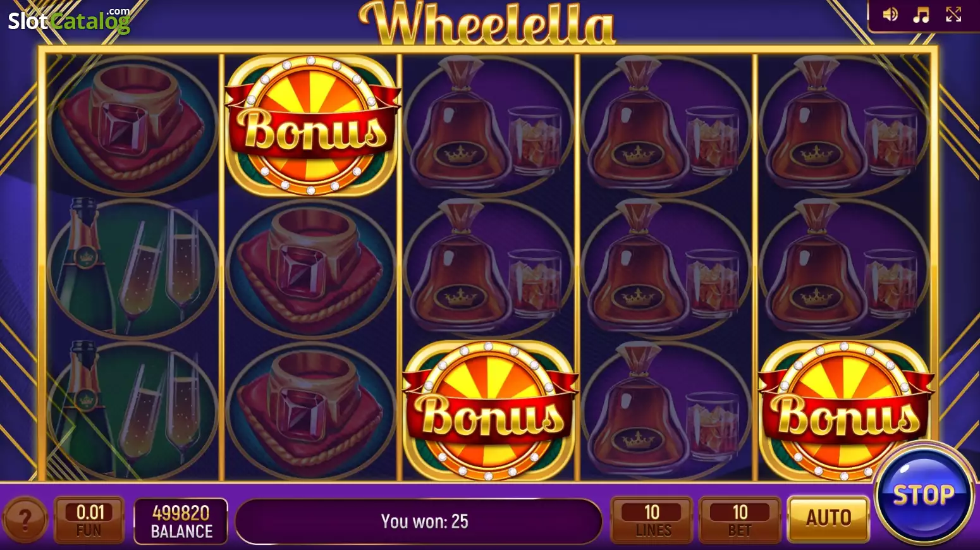Screen dimensions: 980x550
Task: Enter fullscreen with the expand arrows icon
Action: pyautogui.click(x=953, y=14)
